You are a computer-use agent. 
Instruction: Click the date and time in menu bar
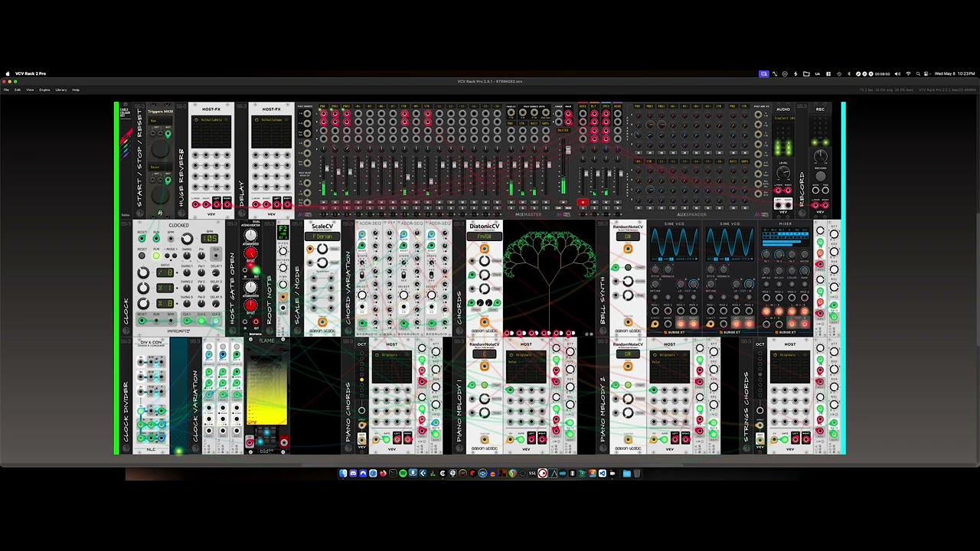pyautogui.click(x=955, y=73)
